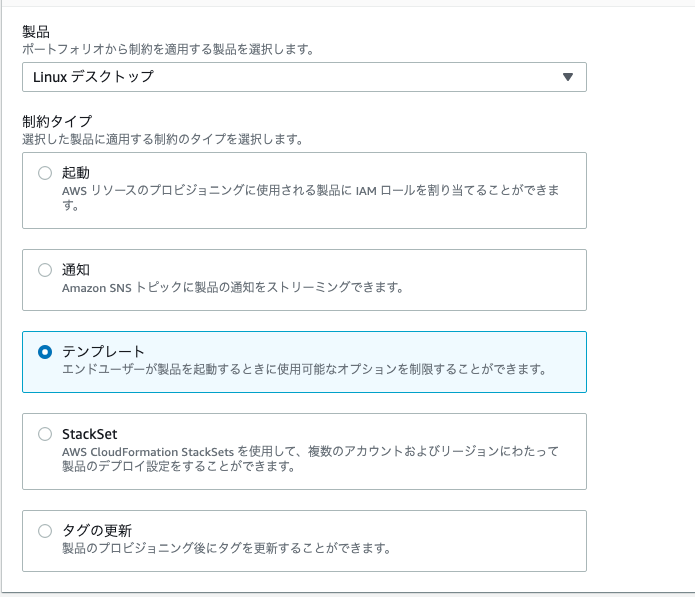Viewport: 695px width, 597px height.
Task: Click the AWS CloudFormation StackSets description
Action: (310, 459)
